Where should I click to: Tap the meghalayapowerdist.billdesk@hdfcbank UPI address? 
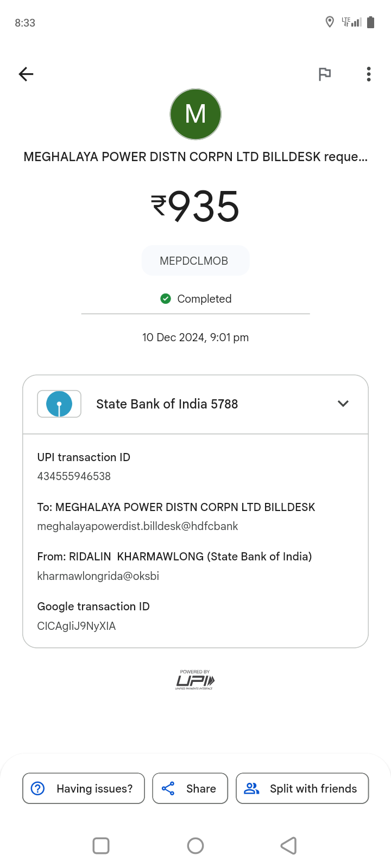pyautogui.click(x=137, y=526)
